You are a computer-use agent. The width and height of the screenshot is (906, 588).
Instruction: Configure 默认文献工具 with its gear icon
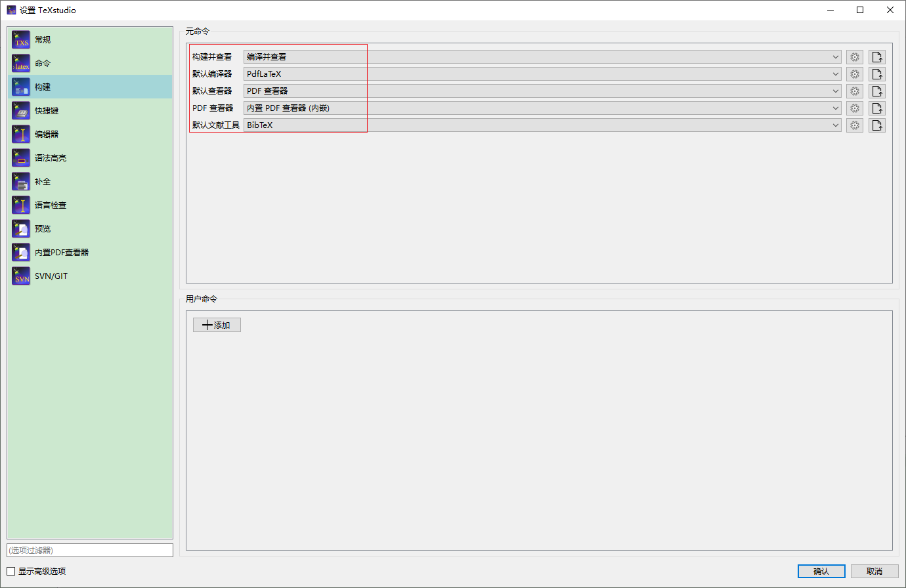tap(855, 125)
